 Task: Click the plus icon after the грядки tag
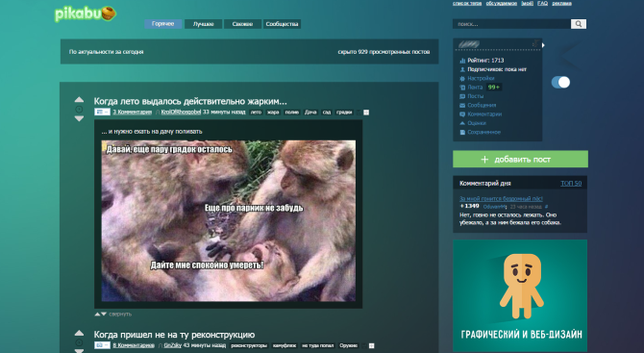pyautogui.click(x=366, y=113)
